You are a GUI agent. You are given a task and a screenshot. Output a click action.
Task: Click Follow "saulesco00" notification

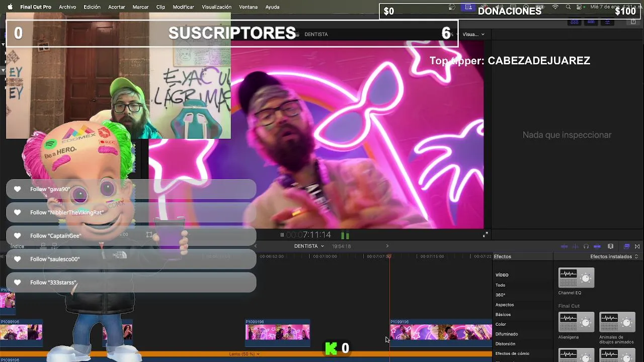(x=131, y=259)
